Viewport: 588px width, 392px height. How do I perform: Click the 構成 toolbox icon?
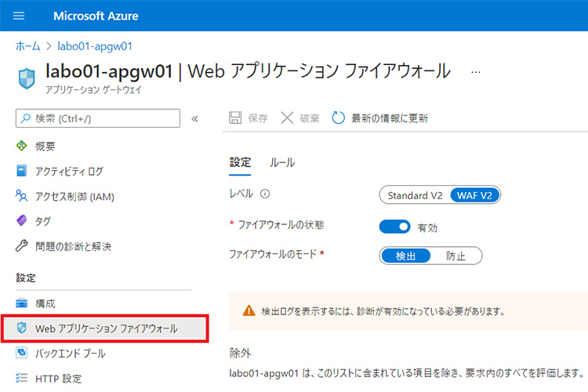click(21, 303)
